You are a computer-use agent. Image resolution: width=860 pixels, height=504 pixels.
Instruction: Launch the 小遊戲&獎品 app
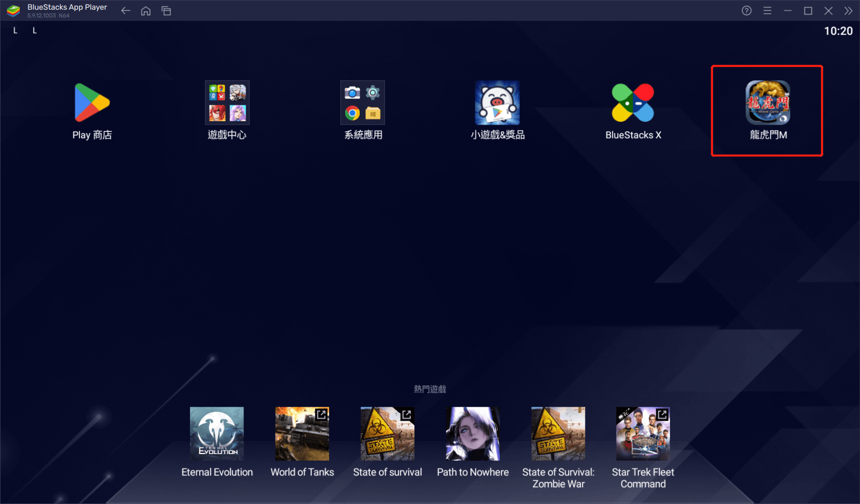pyautogui.click(x=497, y=102)
